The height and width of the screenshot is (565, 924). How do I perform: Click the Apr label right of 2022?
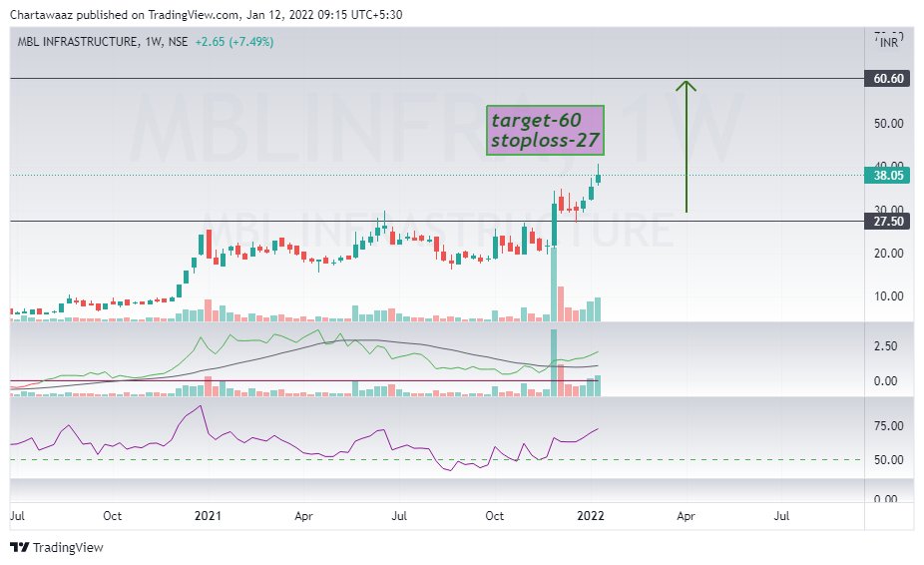[686, 516]
